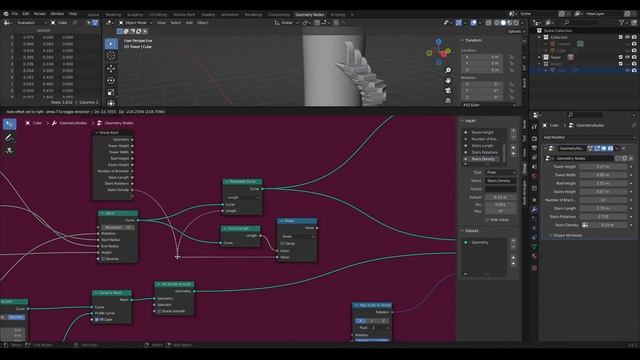Screen dimensions: 640x360
Task: Click the outliner search magnifier field
Action: click(582, 22)
